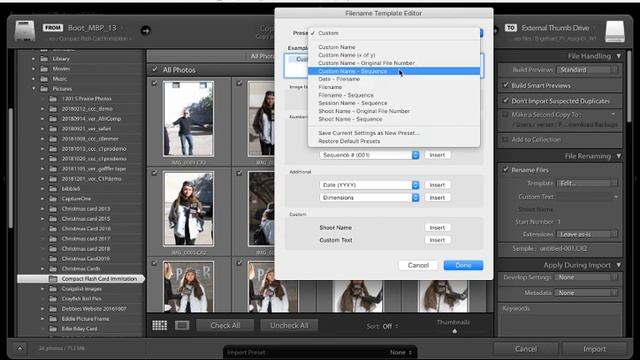Open the Date (YYYY) dropdown

(x=369, y=185)
